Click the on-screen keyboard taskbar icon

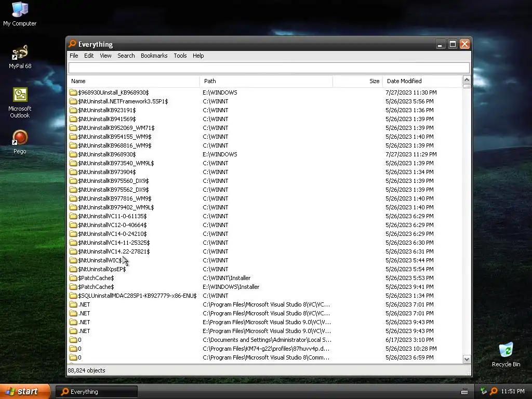click(464, 392)
